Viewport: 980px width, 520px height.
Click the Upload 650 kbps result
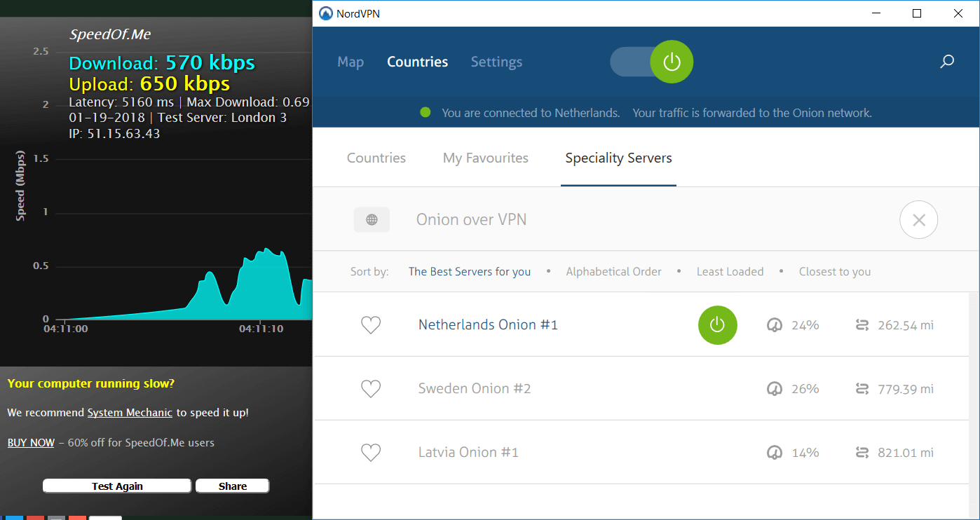point(149,84)
